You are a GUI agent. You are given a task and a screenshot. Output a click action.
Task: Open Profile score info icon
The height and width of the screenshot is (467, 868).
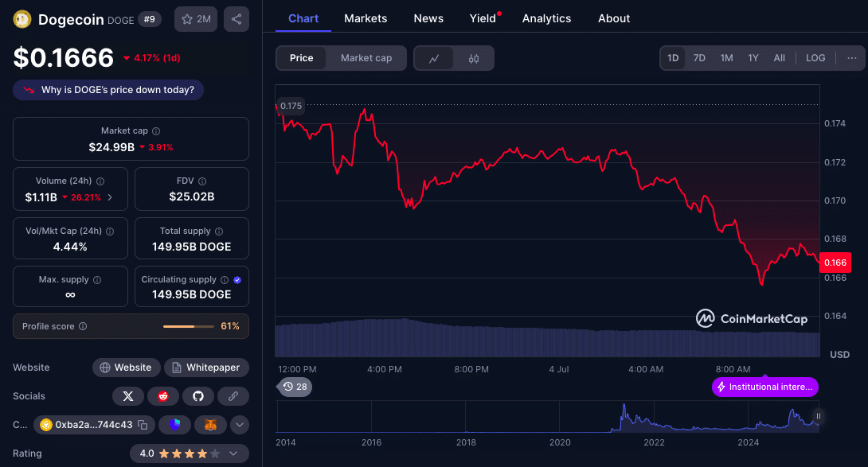83,326
